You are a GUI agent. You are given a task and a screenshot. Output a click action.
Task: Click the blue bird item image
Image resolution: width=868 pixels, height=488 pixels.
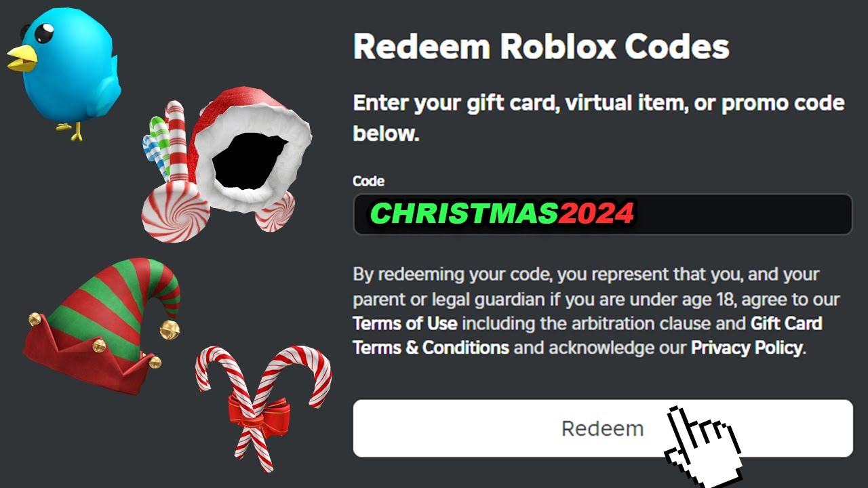point(63,71)
